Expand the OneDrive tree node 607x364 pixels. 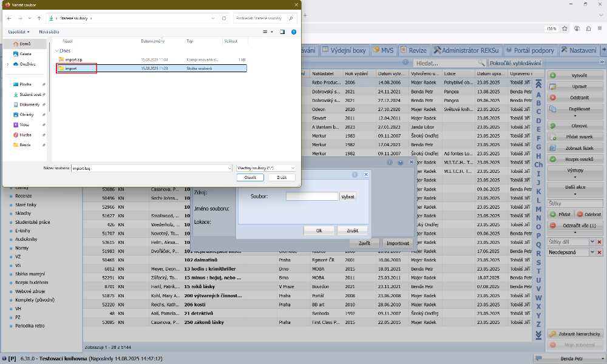[x=7, y=64]
